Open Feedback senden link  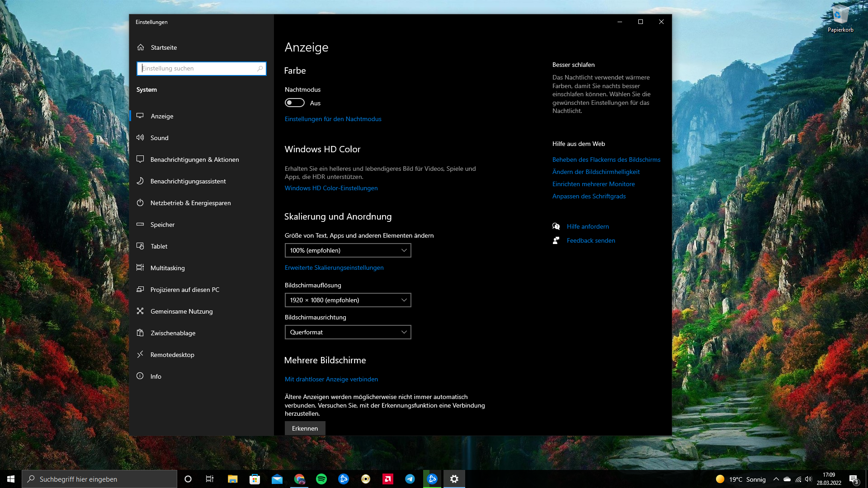[590, 240]
